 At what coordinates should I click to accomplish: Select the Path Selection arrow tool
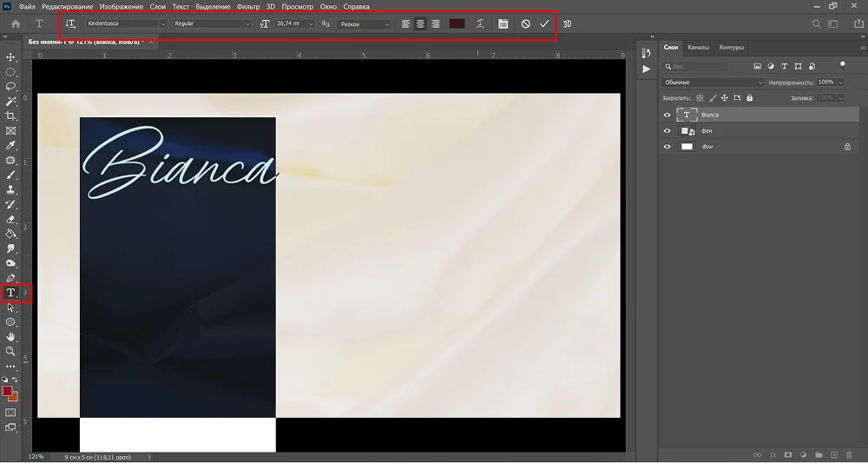10,308
